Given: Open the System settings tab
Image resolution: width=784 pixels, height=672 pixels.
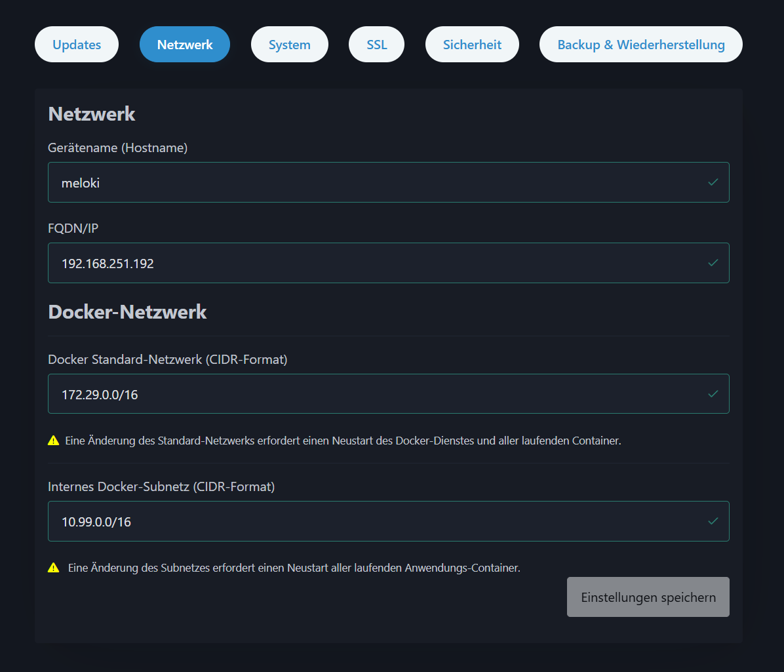Looking at the screenshot, I should coord(289,44).
